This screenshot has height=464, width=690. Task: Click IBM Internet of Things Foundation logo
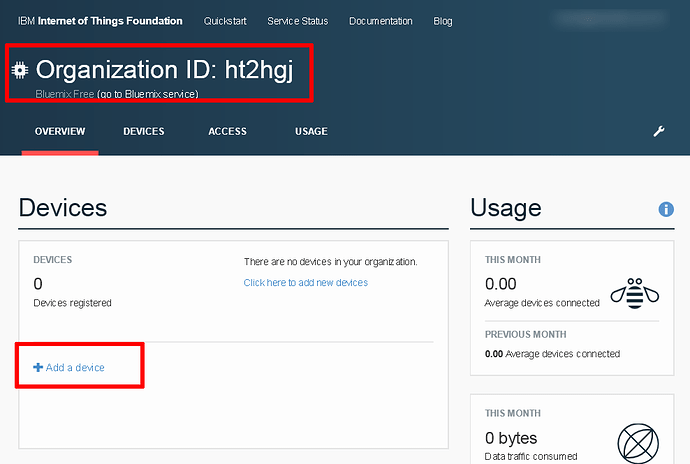pos(100,21)
